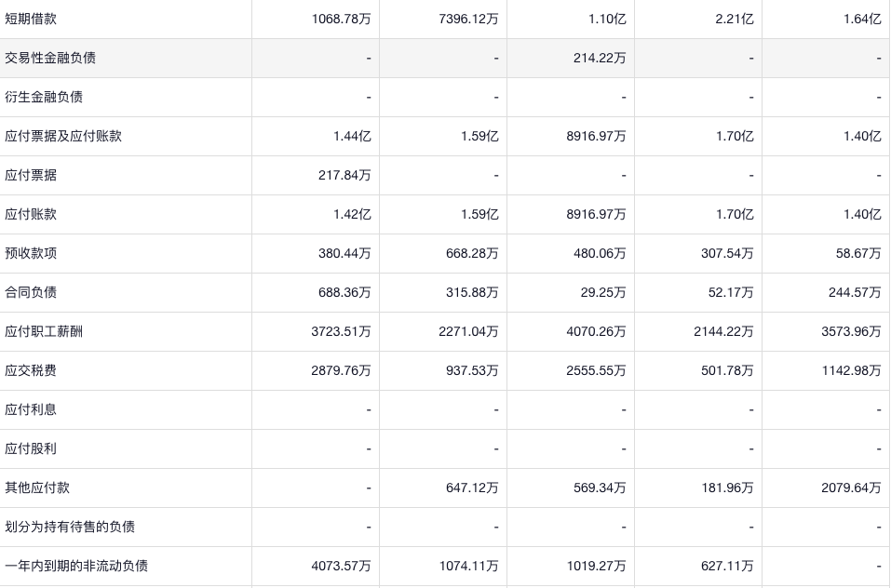
Task: Select the 划分为持有待售的负债 row label
Action: pos(70,527)
